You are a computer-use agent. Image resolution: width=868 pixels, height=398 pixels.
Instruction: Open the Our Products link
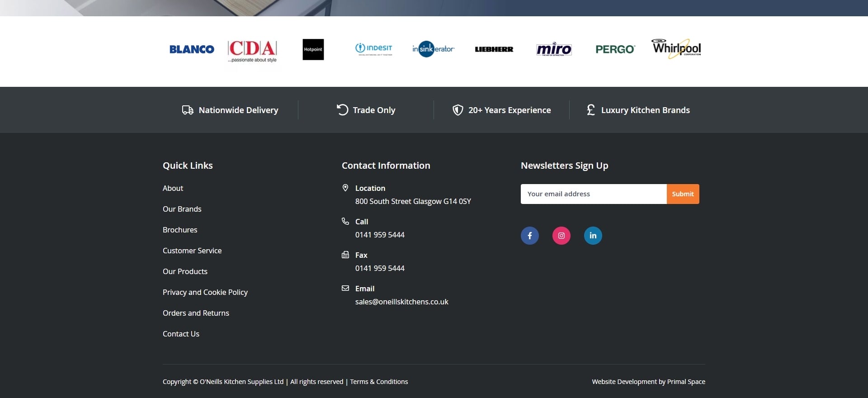coord(185,271)
